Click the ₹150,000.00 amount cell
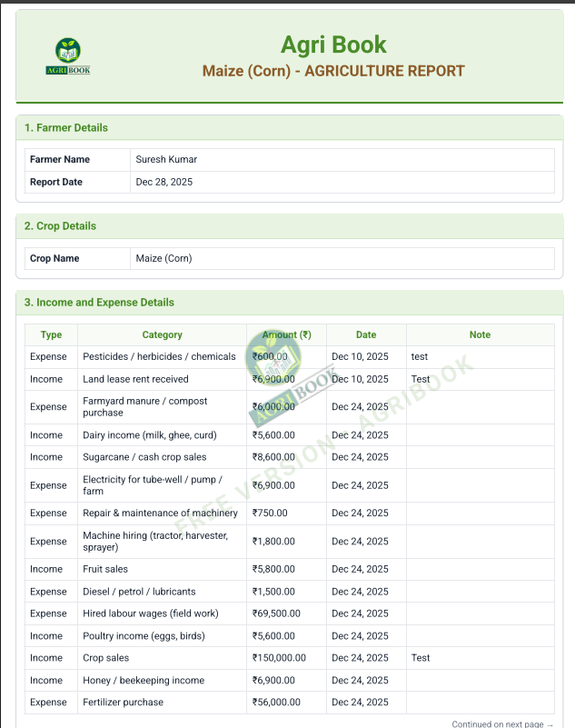This screenshot has height=728, width=575. [x=279, y=658]
